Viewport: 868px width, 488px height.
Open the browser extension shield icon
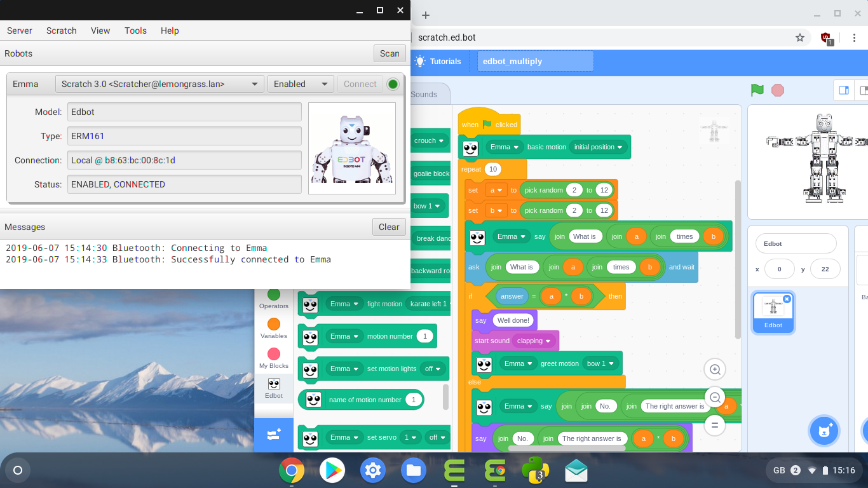[x=826, y=38]
